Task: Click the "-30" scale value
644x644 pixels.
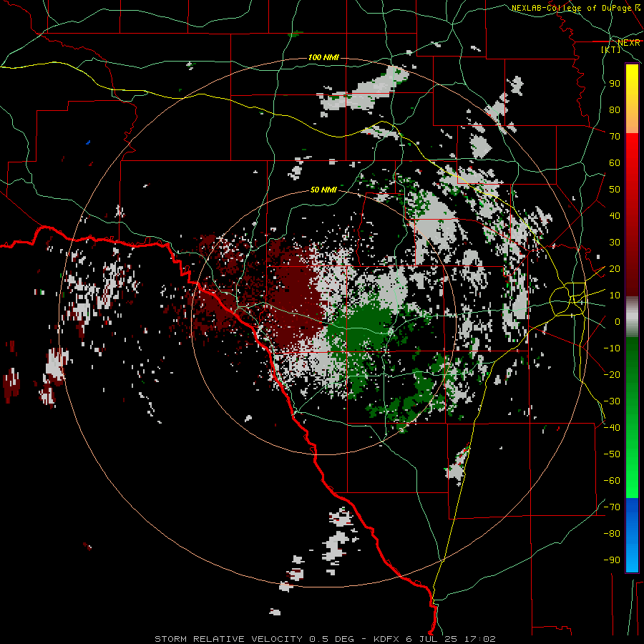Action: [612, 401]
